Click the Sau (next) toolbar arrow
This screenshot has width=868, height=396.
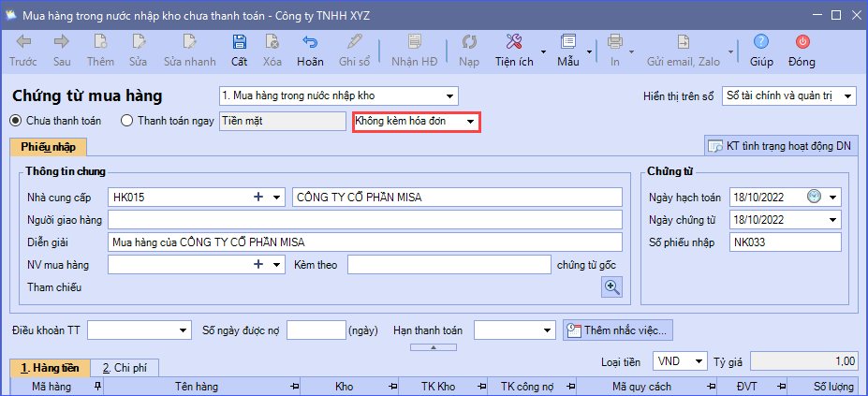tap(62, 41)
